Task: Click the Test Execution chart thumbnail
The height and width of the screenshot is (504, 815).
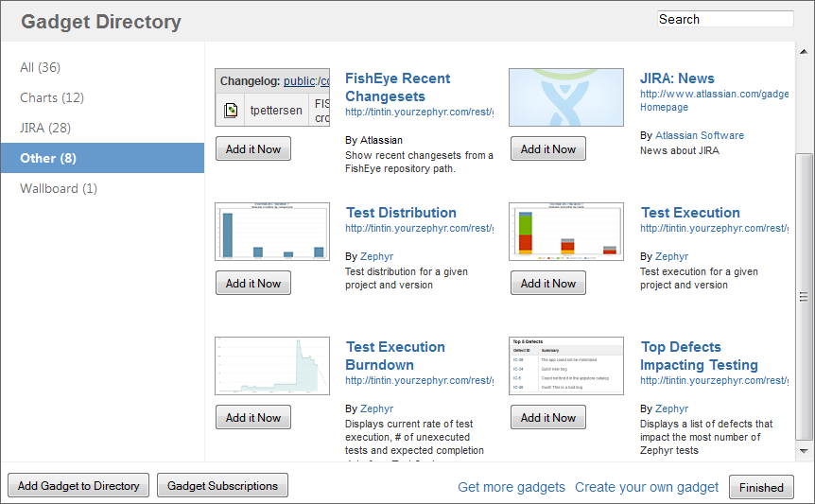Action: pos(565,231)
